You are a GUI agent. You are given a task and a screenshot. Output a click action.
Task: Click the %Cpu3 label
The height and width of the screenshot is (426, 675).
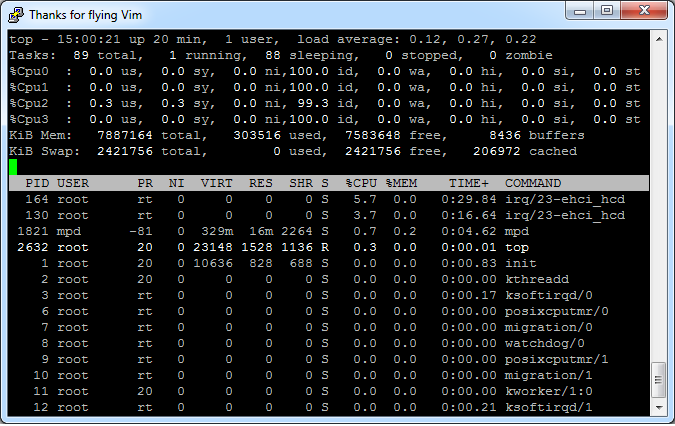point(29,119)
